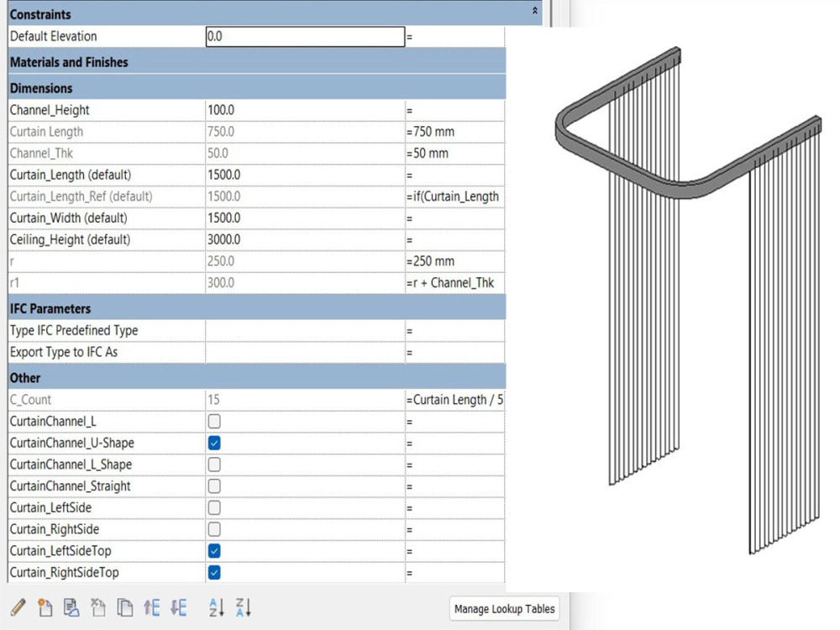Click the Channel_Thk value 50.0
The height and width of the screenshot is (630, 840).
pos(218,153)
